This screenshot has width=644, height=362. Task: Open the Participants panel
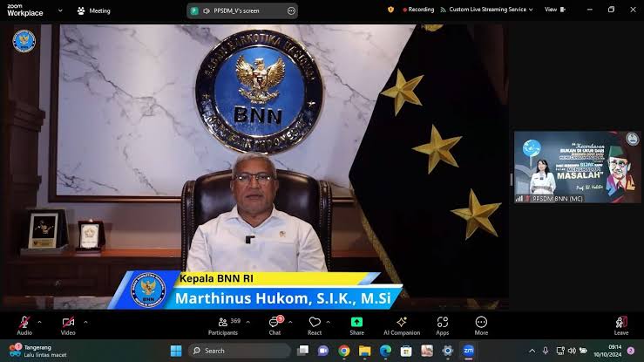click(223, 326)
